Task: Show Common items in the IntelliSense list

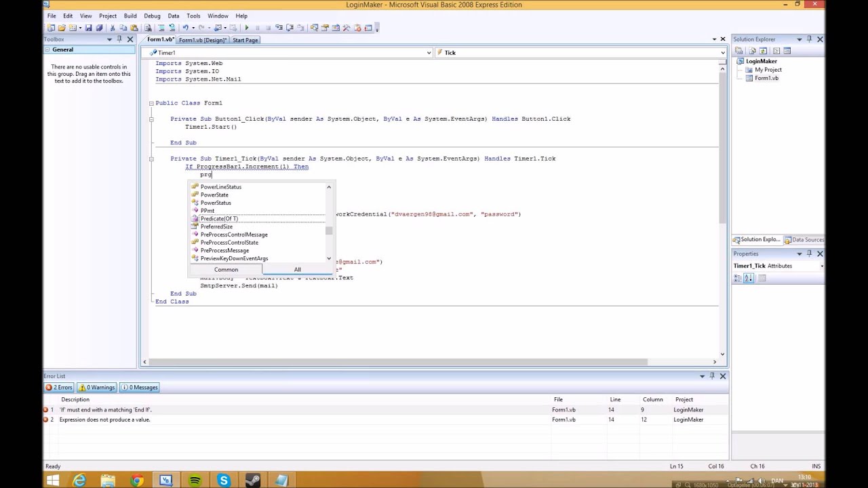Action: (x=226, y=270)
